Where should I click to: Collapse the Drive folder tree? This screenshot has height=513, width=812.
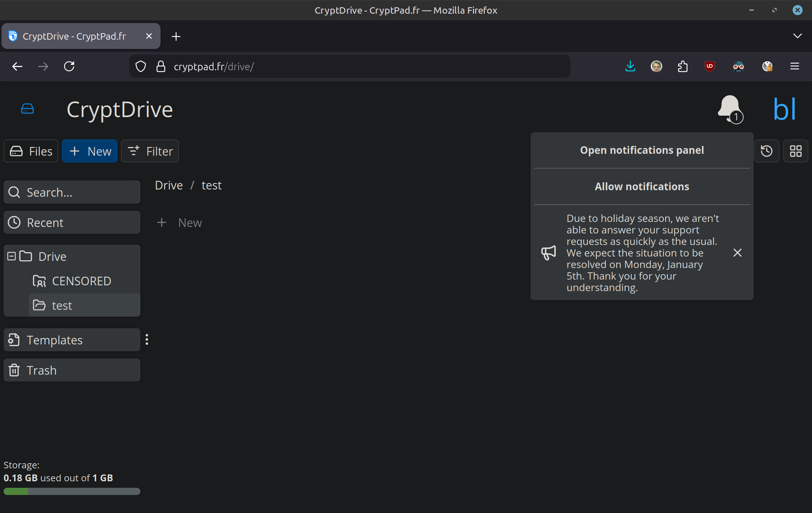(x=12, y=256)
